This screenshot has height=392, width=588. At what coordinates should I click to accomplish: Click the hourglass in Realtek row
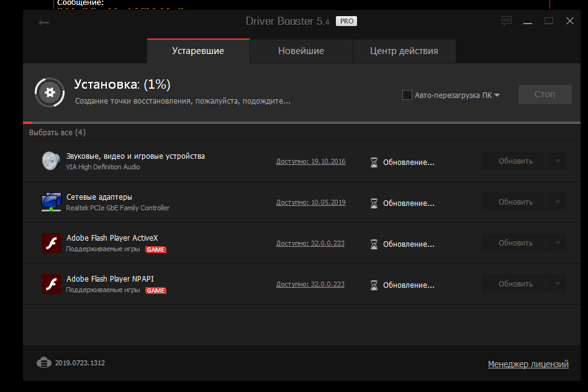[x=374, y=203]
